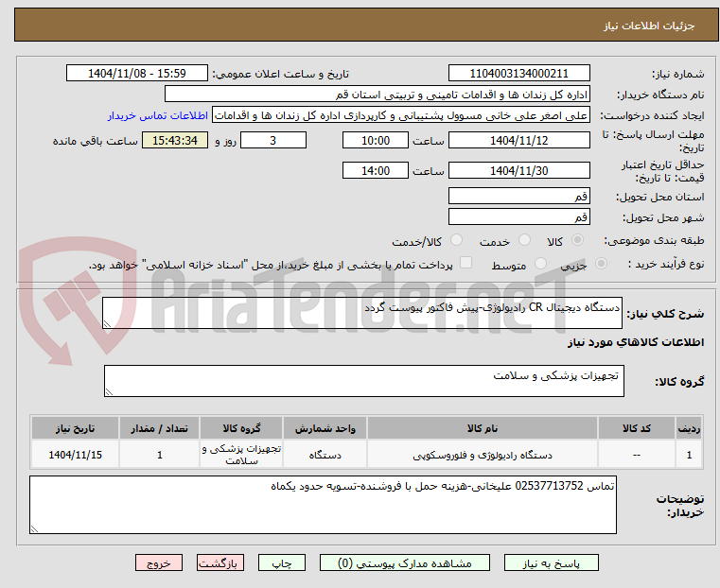Click unit cell دستگاه

[x=325, y=455]
